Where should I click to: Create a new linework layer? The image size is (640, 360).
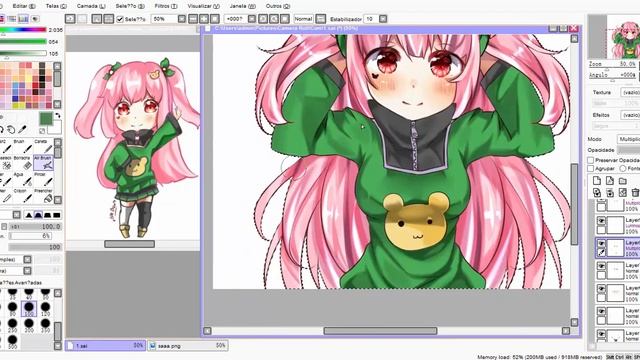(610, 181)
